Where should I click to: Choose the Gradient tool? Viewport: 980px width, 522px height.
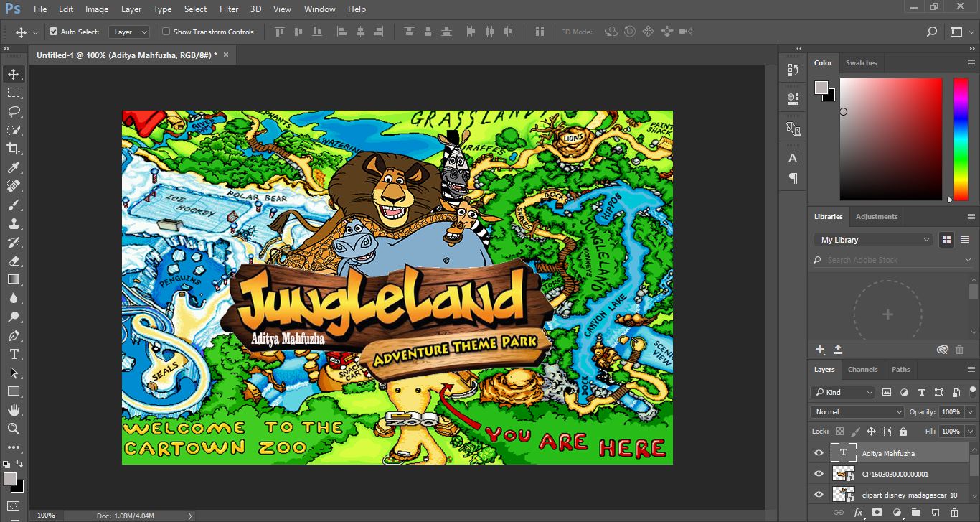click(14, 279)
